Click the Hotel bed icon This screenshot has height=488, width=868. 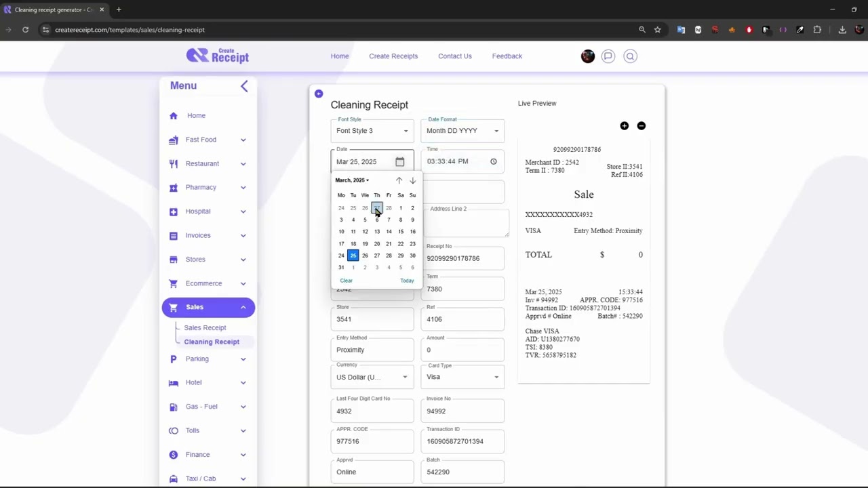[174, 383]
